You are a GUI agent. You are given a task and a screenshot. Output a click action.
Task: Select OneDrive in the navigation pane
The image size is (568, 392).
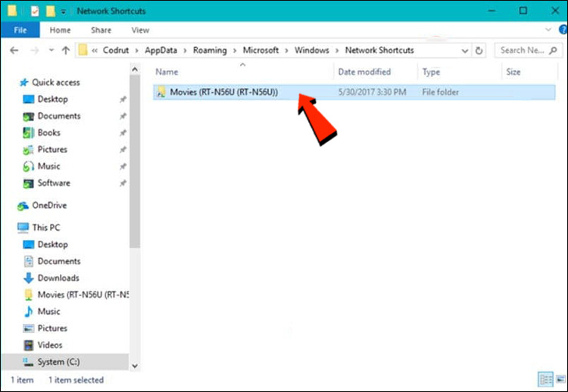click(x=49, y=205)
